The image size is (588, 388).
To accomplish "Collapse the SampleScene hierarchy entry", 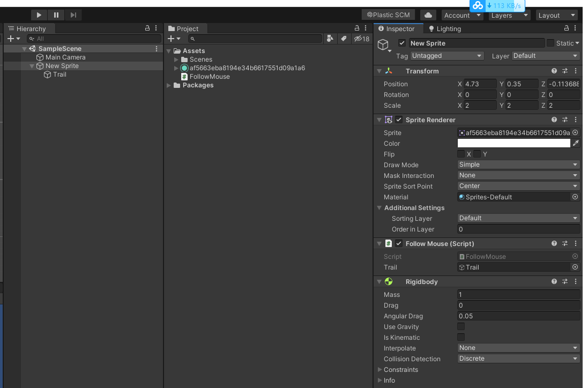I will click(24, 48).
